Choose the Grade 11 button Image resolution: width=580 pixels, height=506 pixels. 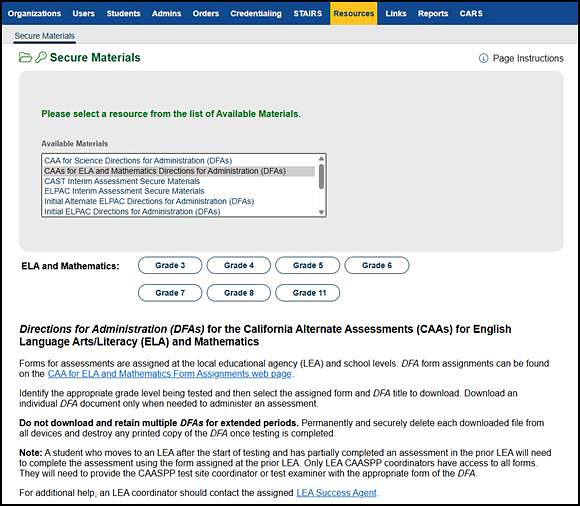click(x=307, y=293)
